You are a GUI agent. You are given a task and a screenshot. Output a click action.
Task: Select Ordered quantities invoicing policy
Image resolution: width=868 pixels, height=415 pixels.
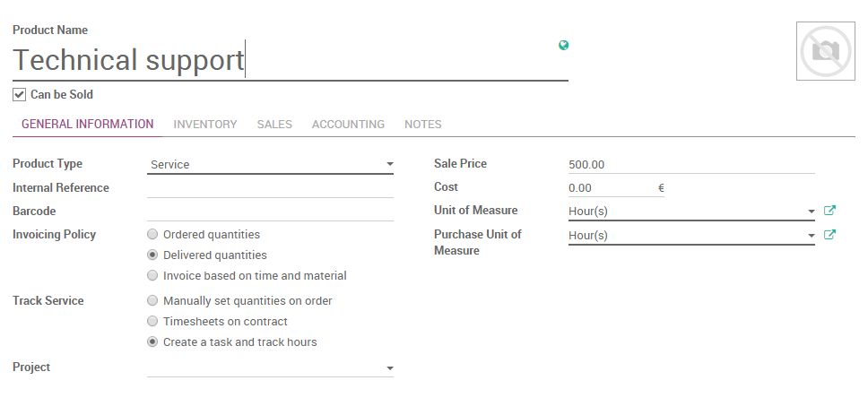point(153,235)
